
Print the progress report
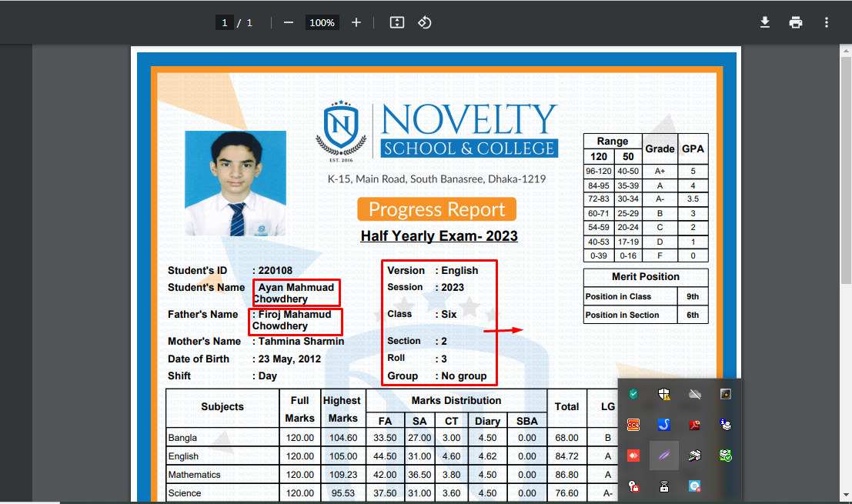[796, 22]
